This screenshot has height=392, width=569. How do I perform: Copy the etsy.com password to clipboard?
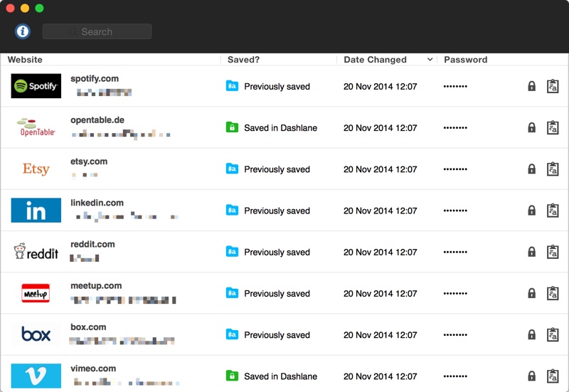click(553, 169)
